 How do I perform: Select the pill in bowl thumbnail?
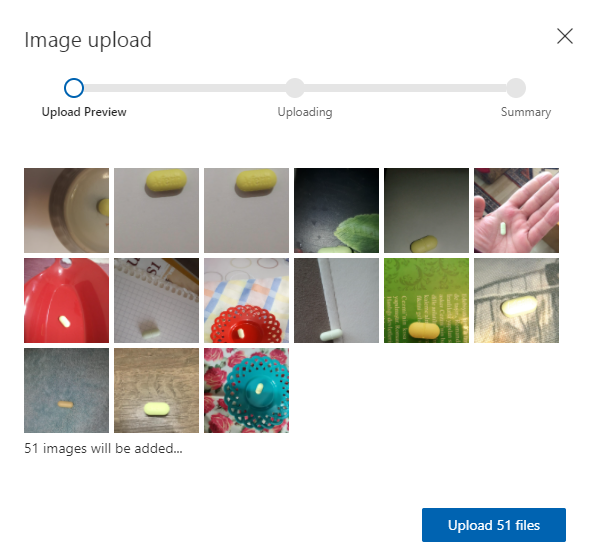(x=66, y=210)
